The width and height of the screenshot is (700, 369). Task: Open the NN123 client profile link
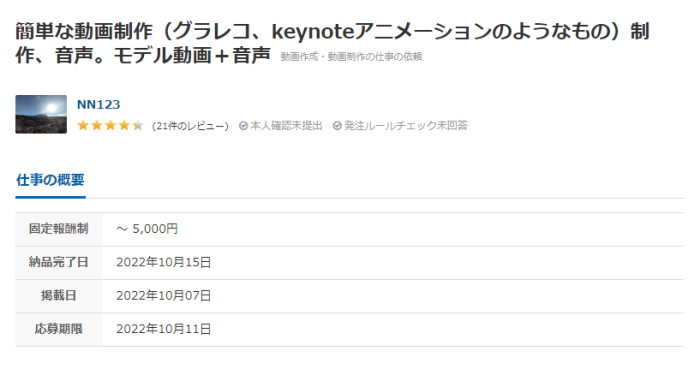coord(98,104)
